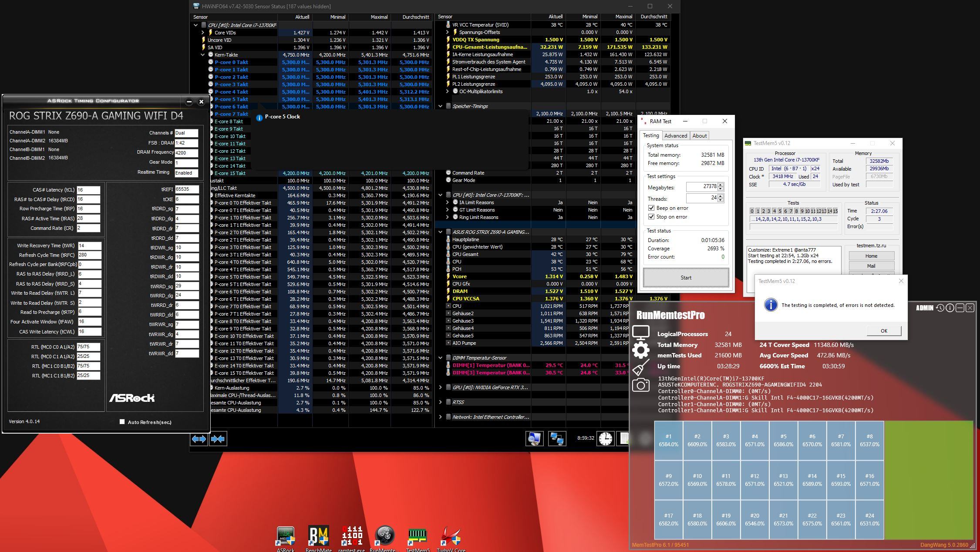Switch to Testing tab in RAM Test

(651, 135)
